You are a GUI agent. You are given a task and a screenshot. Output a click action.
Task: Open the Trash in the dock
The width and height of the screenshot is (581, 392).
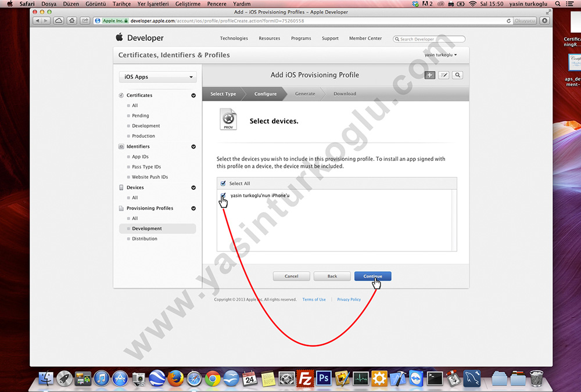tap(536, 379)
